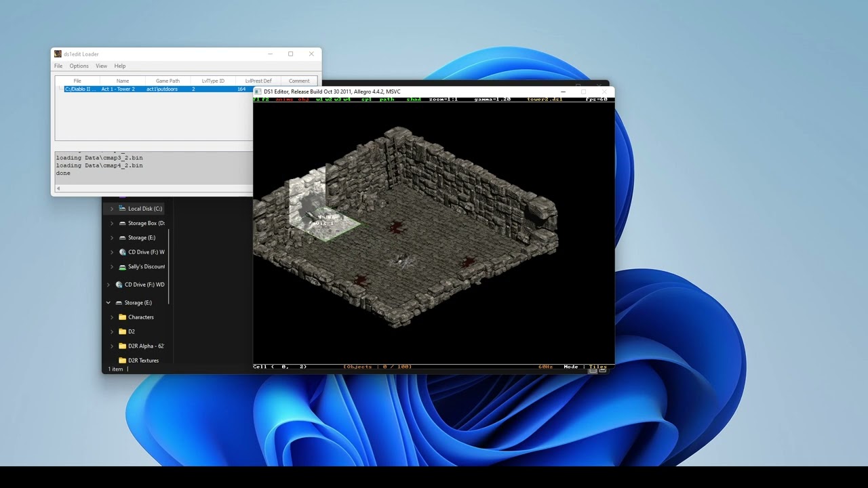
Task: Expand the indented CD Drive (F:) W node
Action: click(112, 252)
